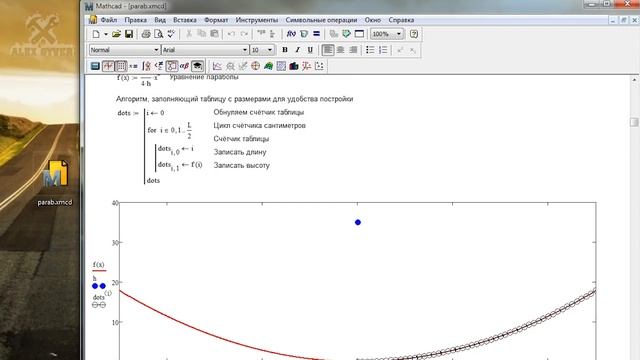This screenshot has width=640, height=360.
Task: Toggle numbered list
Action: pos(383,50)
